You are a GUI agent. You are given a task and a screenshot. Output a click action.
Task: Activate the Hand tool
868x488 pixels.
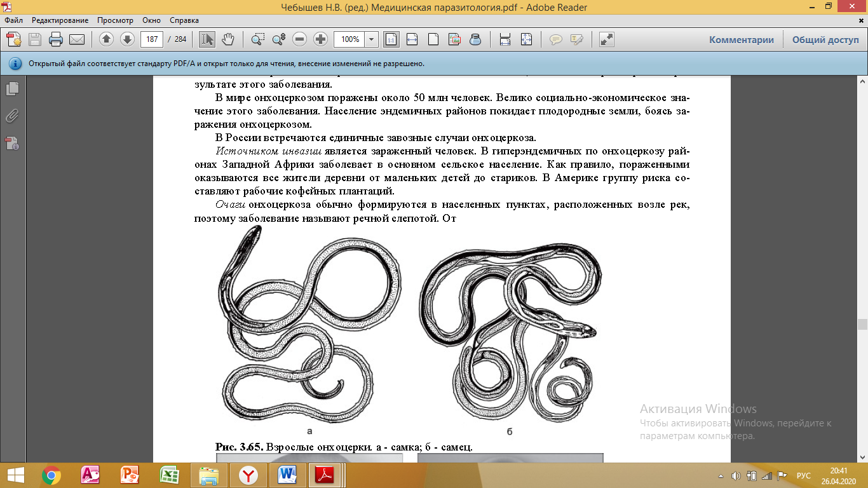(227, 39)
